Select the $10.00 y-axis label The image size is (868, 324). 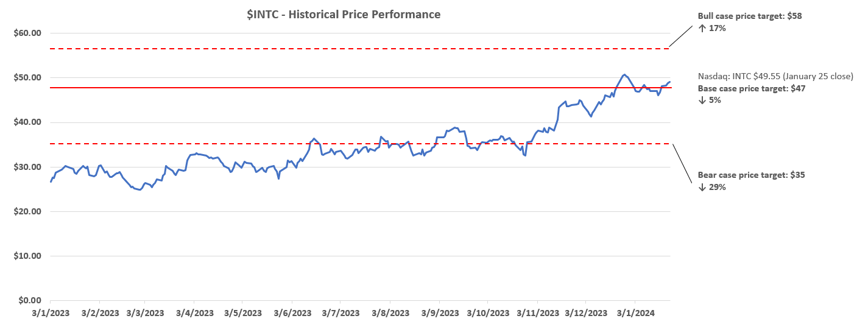pyautogui.click(x=26, y=256)
